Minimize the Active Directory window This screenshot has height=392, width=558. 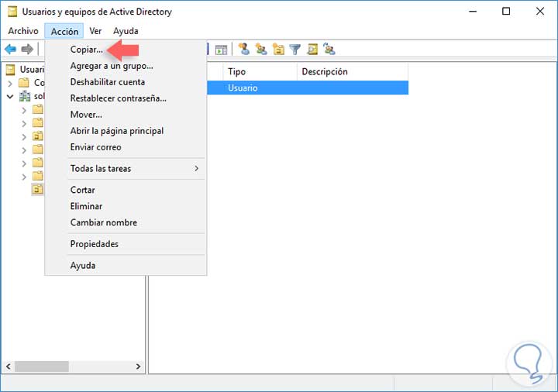click(473, 12)
